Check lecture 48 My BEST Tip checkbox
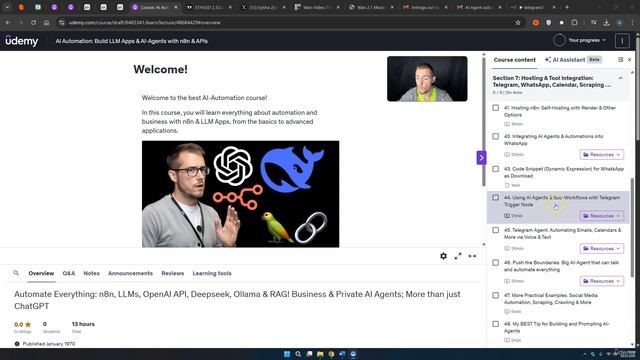The image size is (640, 360). click(x=496, y=324)
